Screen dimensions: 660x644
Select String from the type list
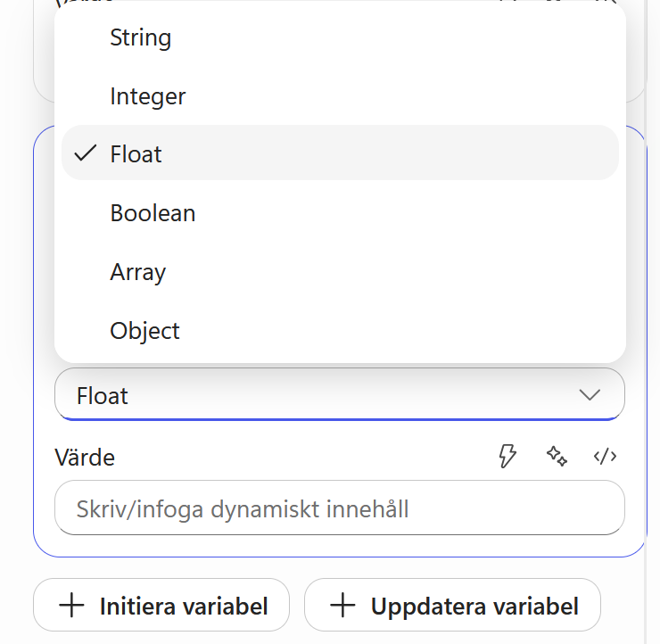coord(340,37)
